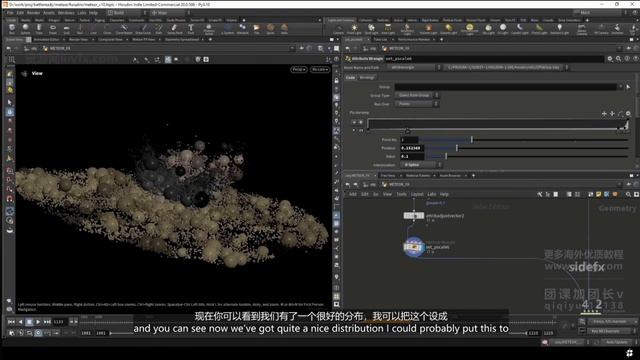Select the Grid shelf tool
Image resolution: width=640 pixels, height=360 pixels.
(66, 29)
